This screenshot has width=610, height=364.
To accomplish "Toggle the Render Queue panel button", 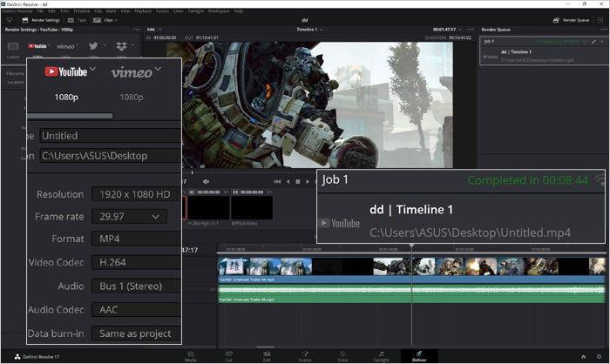I will [x=571, y=20].
